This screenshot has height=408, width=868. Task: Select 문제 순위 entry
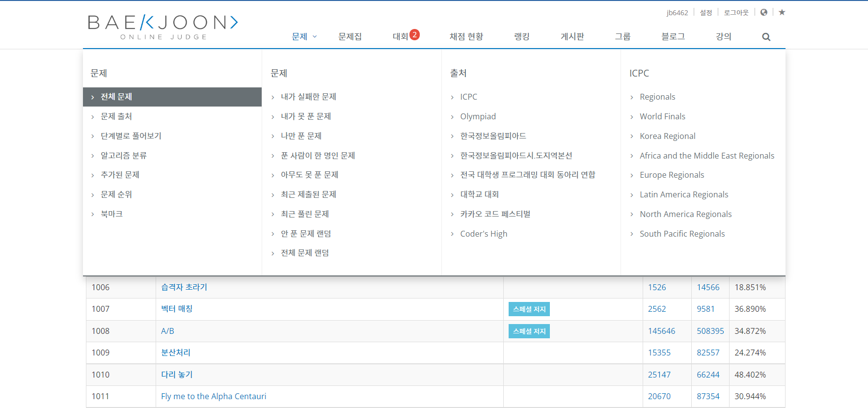click(116, 194)
